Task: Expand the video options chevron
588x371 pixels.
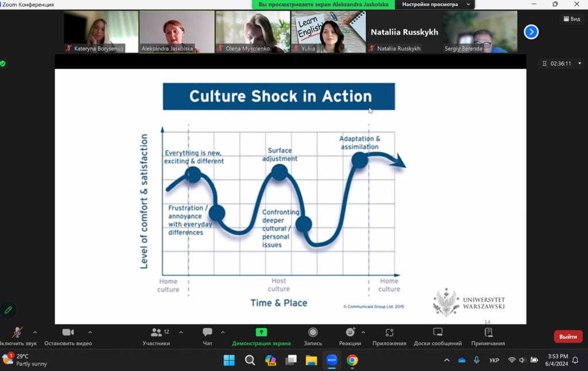Action: (90, 333)
